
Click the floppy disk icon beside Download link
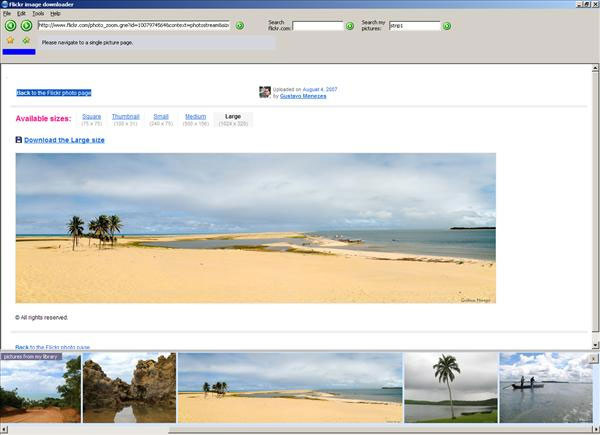(19, 140)
